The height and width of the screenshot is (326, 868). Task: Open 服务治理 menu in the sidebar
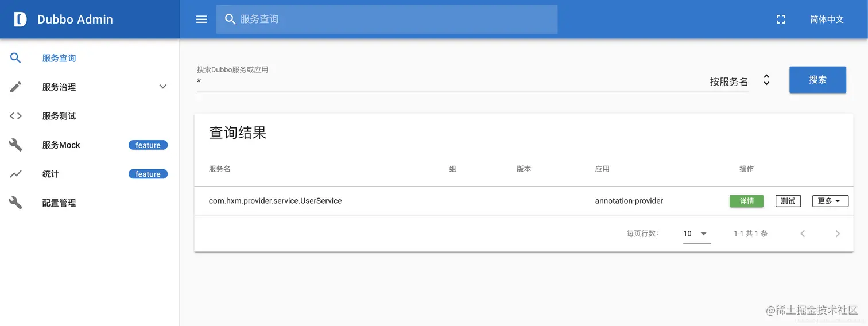[x=90, y=87]
